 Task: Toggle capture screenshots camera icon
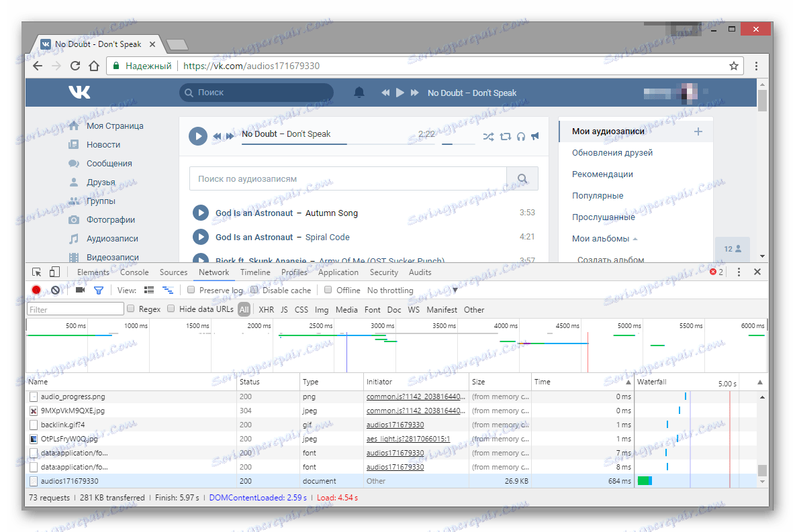click(x=80, y=290)
